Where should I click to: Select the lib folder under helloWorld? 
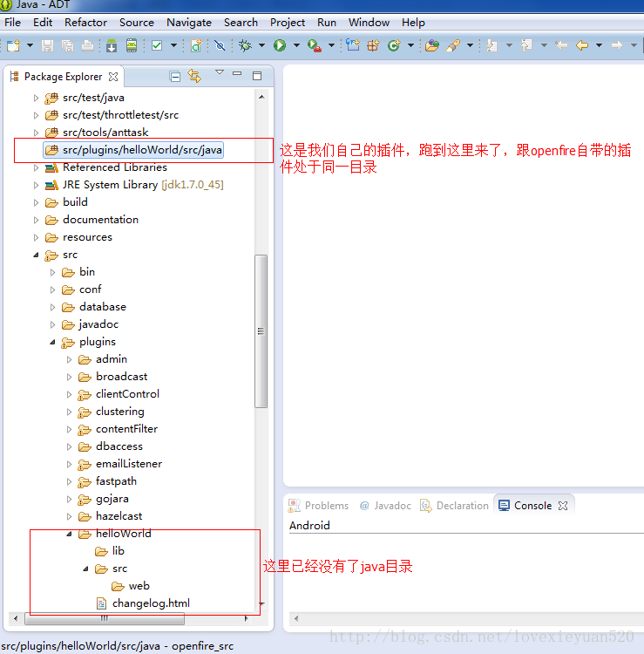coord(110,551)
